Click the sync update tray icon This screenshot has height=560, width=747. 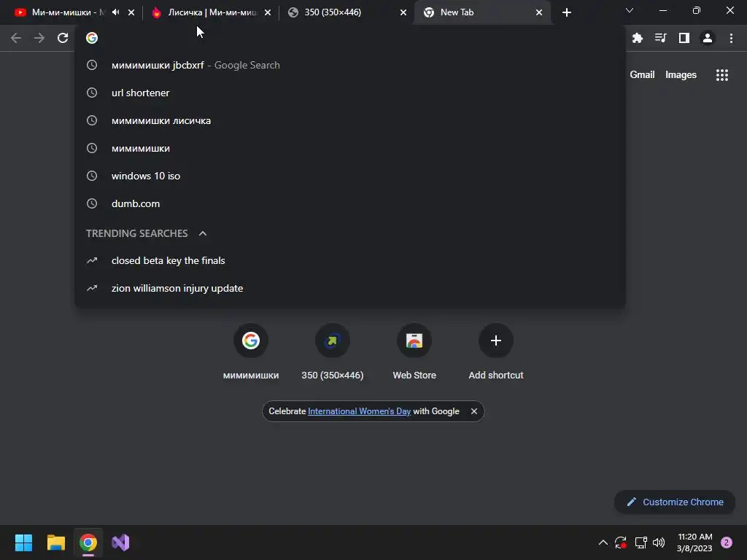pos(620,542)
